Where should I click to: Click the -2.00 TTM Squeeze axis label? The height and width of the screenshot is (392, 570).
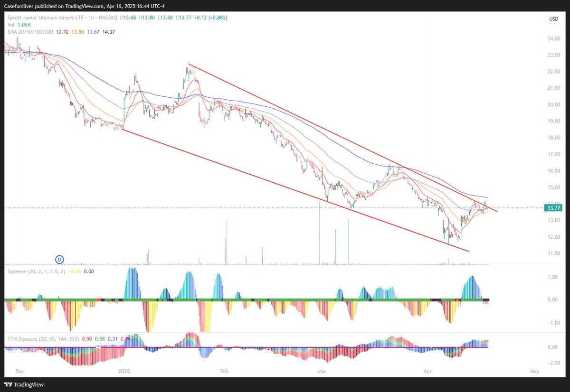point(554,363)
